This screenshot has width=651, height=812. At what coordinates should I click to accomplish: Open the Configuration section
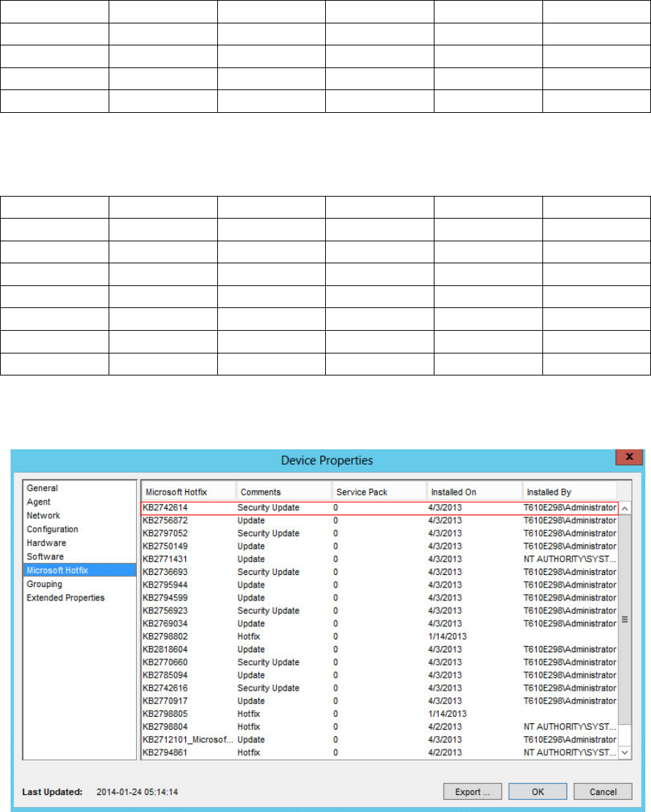tap(53, 530)
